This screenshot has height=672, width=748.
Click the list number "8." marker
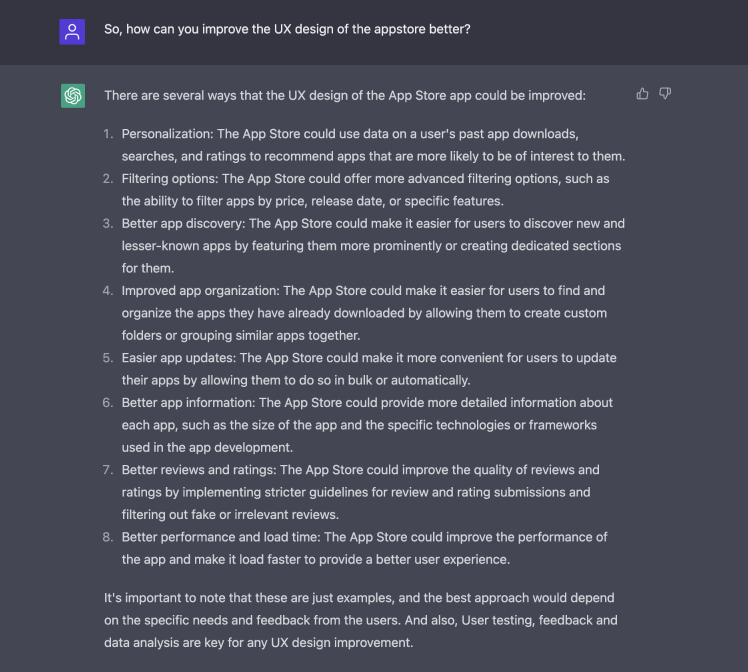108,537
